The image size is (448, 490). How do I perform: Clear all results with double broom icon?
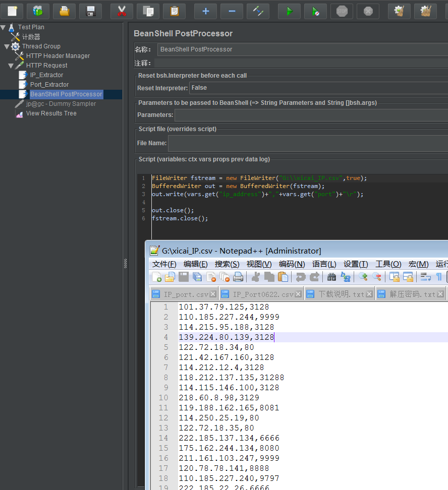[425, 11]
